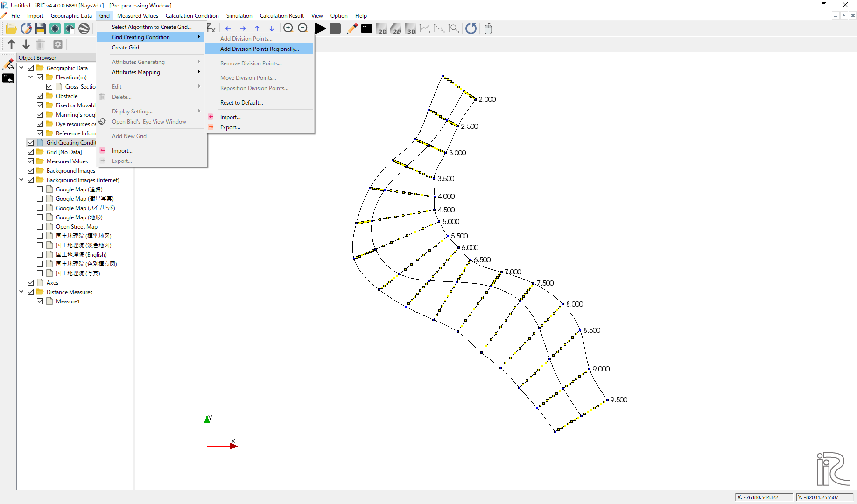Open the Calculation Result menu
Image resolution: width=857 pixels, height=504 pixels.
281,16
